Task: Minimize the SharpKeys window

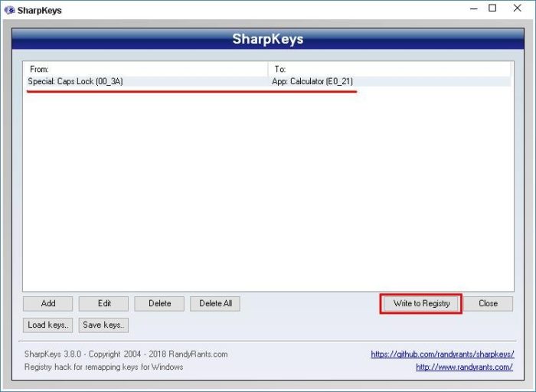Action: pyautogui.click(x=474, y=8)
